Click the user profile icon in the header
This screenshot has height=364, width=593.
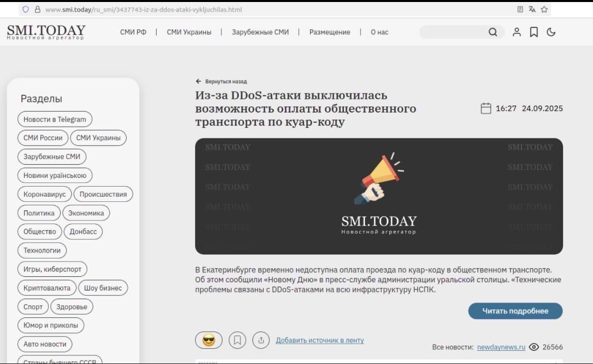516,32
